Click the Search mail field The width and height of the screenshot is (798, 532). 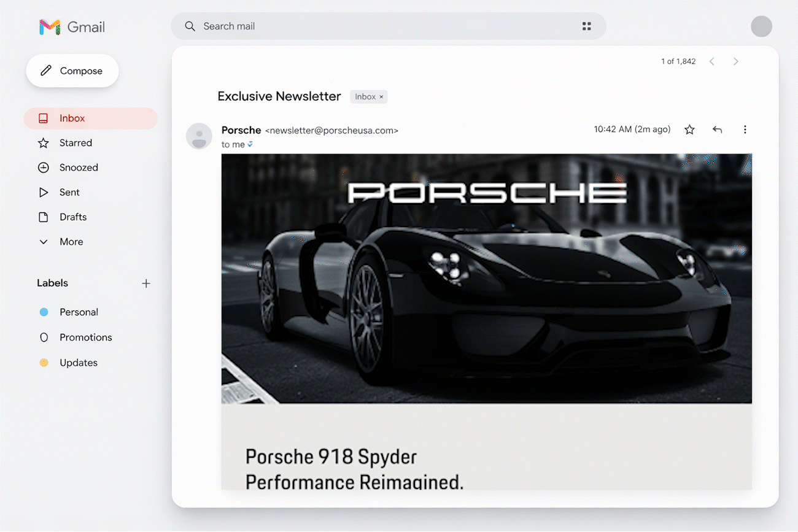coord(389,26)
